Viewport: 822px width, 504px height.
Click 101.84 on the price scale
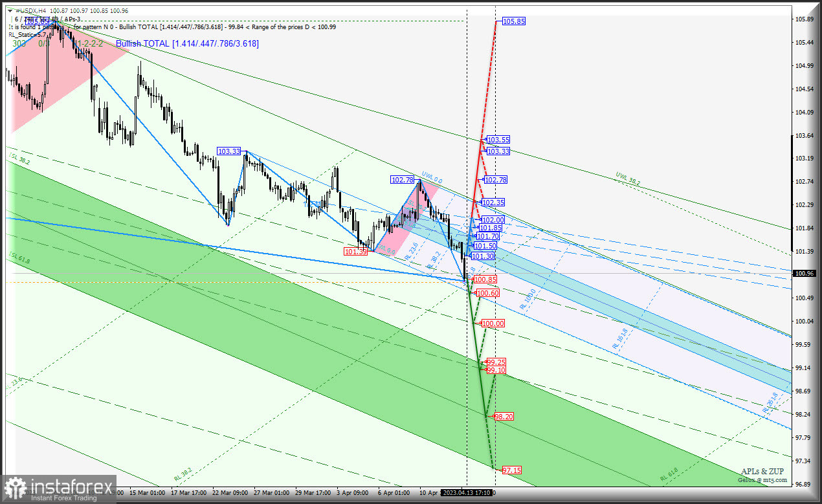coord(805,228)
